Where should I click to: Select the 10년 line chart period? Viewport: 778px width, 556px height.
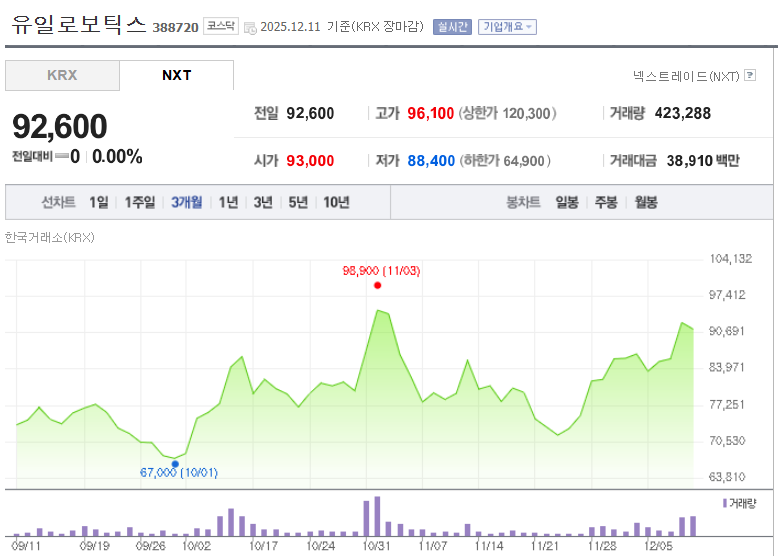[x=336, y=202]
